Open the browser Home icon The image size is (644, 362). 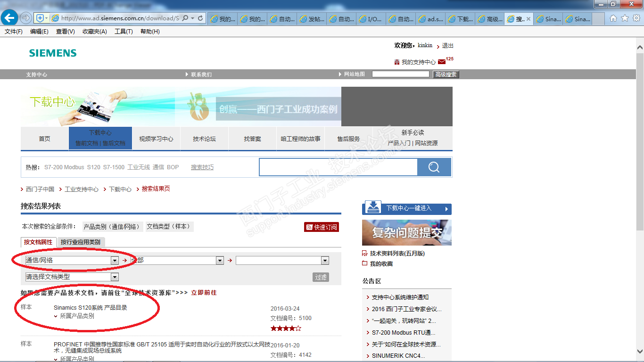pos(613,18)
